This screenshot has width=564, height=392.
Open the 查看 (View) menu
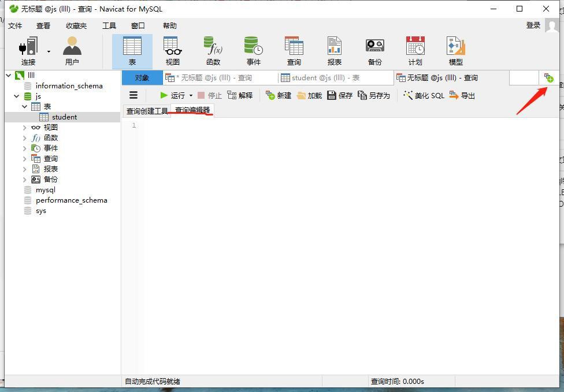[x=43, y=25]
